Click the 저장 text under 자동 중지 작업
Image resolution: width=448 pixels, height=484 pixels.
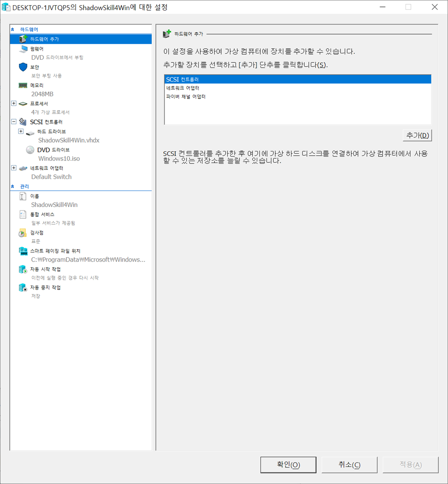(36, 296)
